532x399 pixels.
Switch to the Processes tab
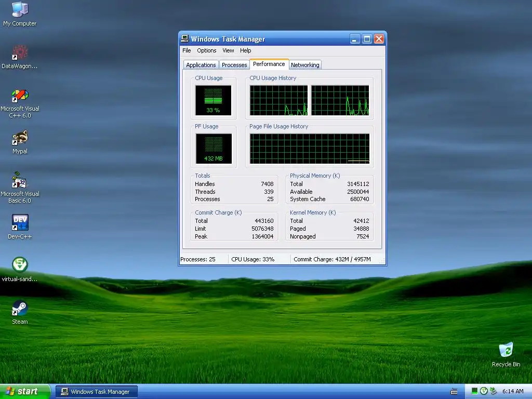(234, 65)
